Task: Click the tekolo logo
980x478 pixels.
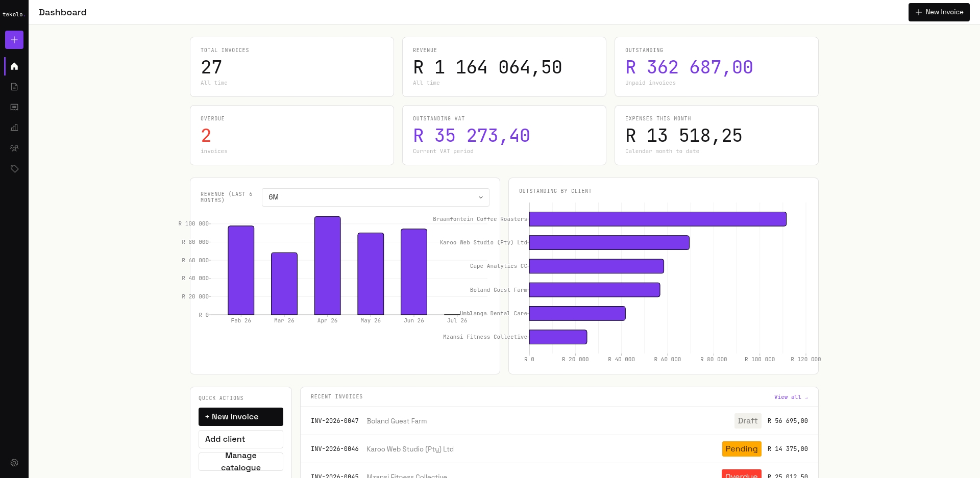Action: [x=14, y=14]
